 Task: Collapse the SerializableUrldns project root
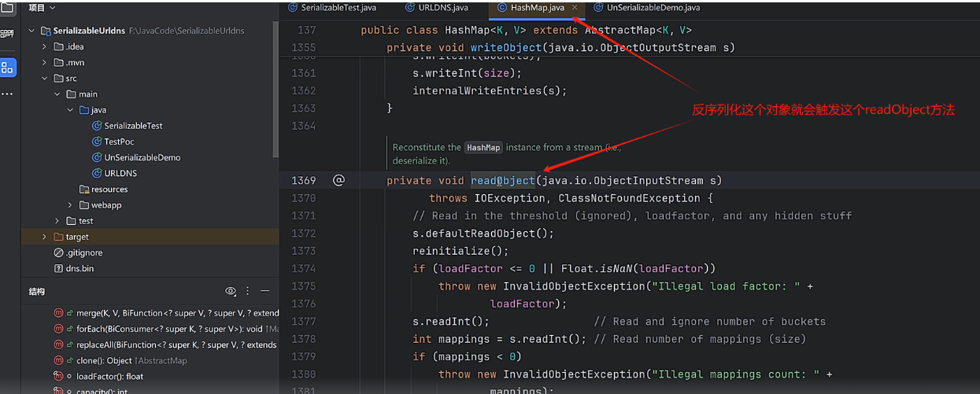[32, 31]
